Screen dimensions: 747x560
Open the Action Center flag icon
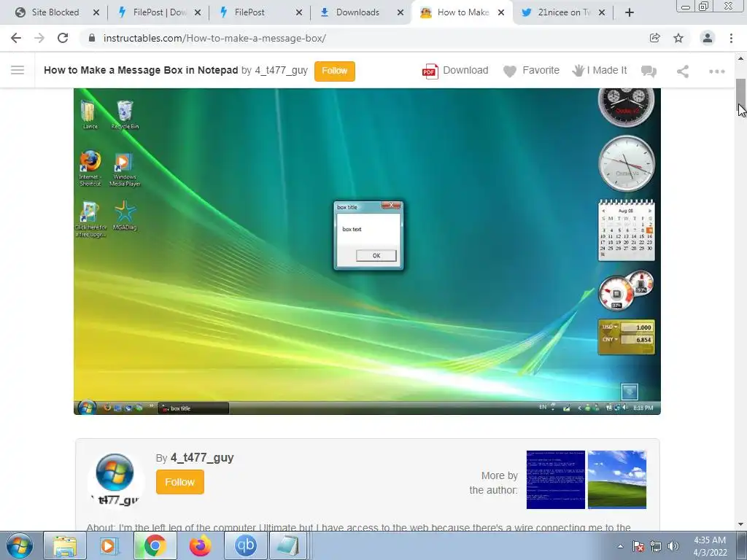click(x=638, y=546)
